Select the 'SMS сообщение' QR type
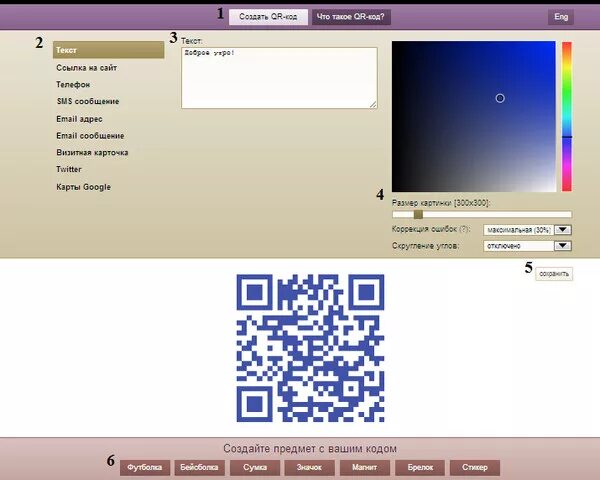Viewport: 600px width, 480px height. (x=88, y=101)
